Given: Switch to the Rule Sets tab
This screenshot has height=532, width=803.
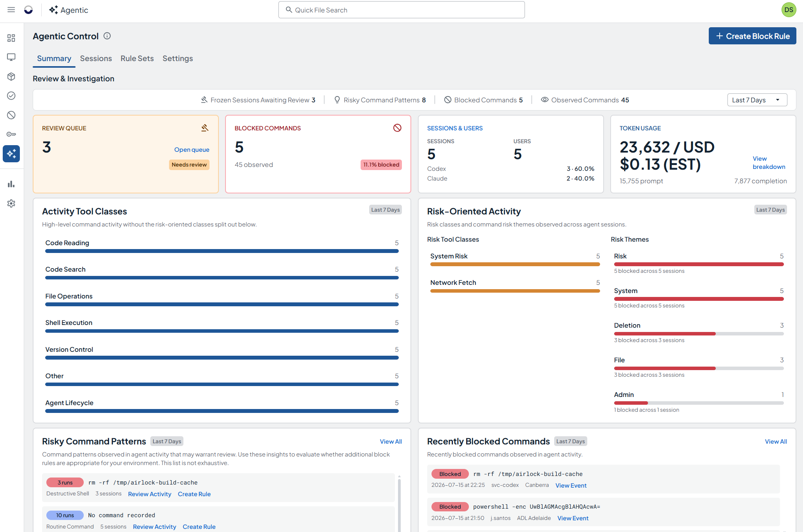Looking at the screenshot, I should (137, 58).
